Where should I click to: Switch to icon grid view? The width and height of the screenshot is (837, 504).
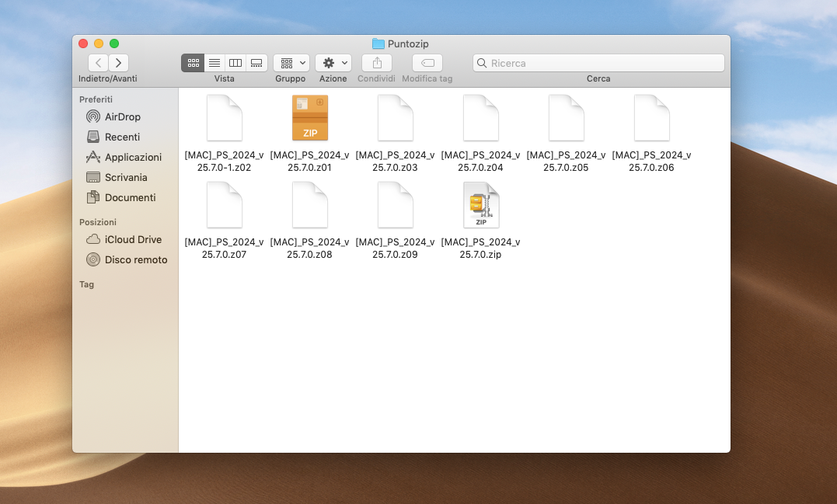click(193, 63)
